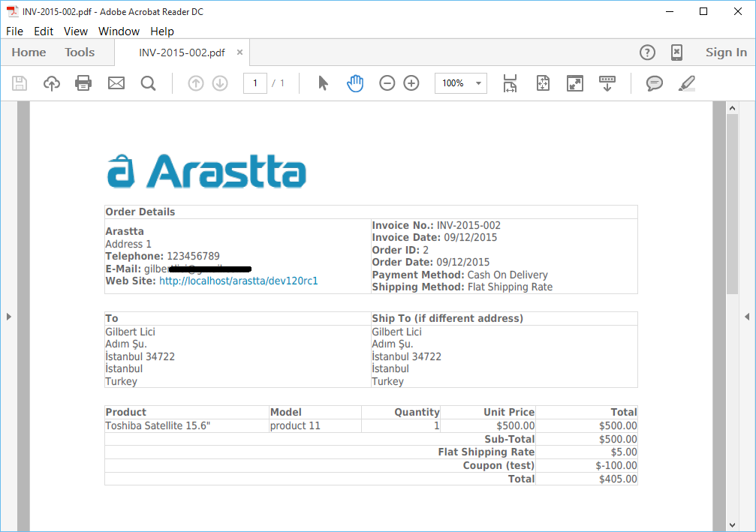
Task: Click the mobile link icon near Sign In
Action: click(x=676, y=52)
